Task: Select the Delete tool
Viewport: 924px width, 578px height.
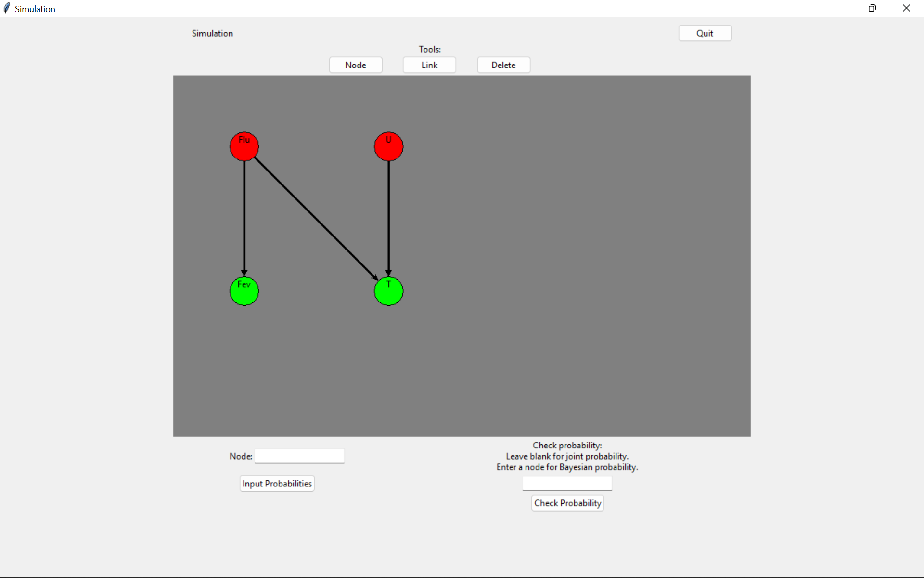Action: pos(503,65)
